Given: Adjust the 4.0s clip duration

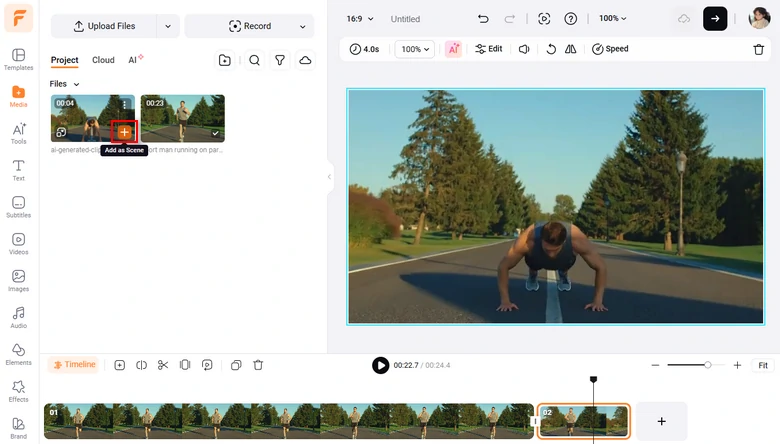Looking at the screenshot, I should click(365, 49).
